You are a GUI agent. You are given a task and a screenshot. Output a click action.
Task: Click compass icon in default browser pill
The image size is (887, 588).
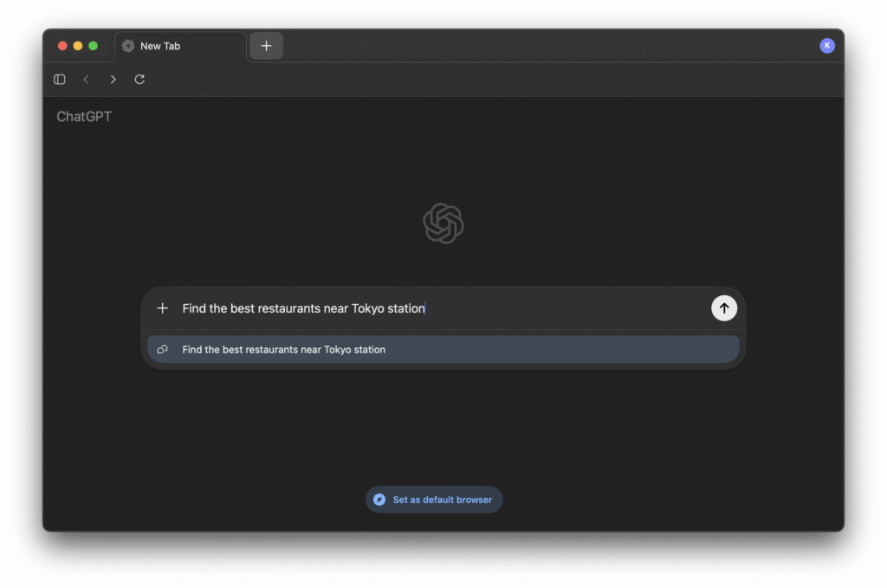(379, 500)
